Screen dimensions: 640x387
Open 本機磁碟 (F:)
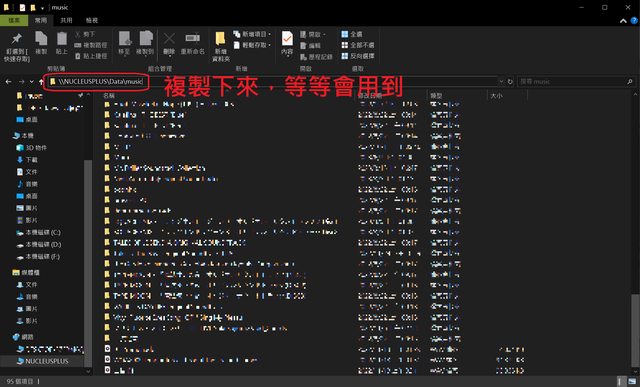[38, 256]
